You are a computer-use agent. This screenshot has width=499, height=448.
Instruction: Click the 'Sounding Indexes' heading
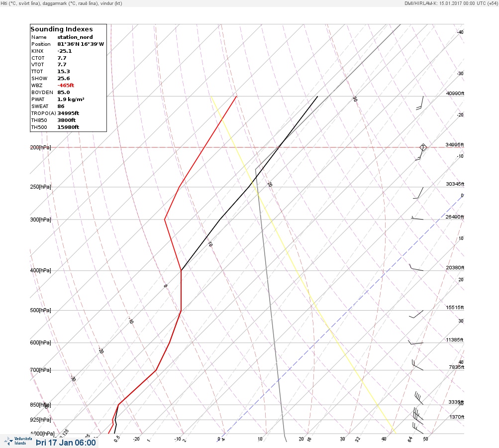point(61,29)
